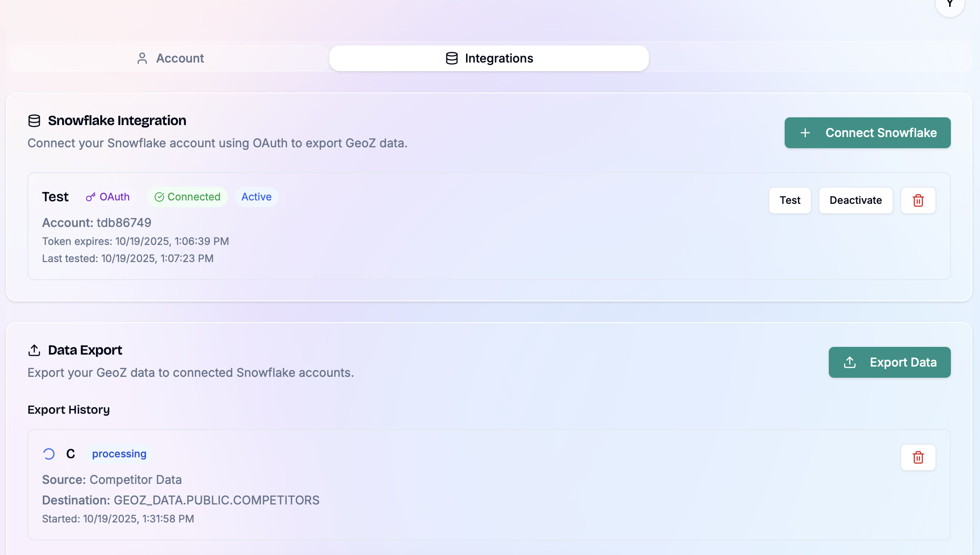The image size is (980, 555).
Task: Click the plus icon in Connect Snowflake
Action: 805,133
